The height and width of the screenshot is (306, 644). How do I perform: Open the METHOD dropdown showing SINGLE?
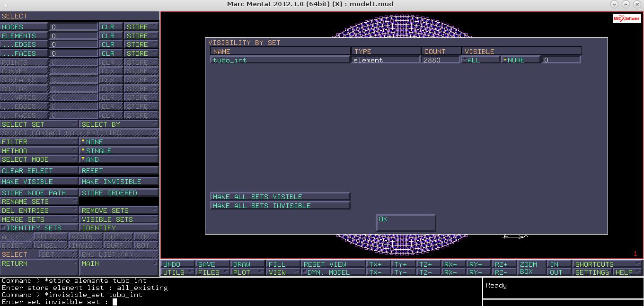[118, 151]
